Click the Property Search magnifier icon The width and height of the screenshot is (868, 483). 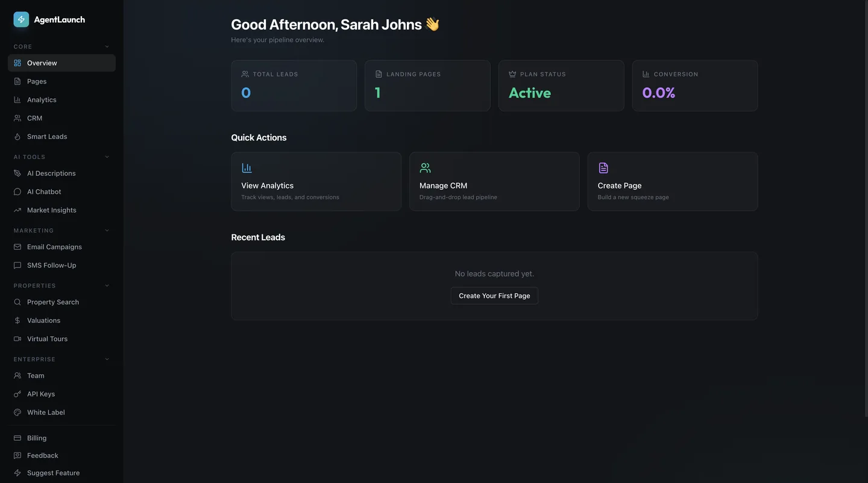17,302
